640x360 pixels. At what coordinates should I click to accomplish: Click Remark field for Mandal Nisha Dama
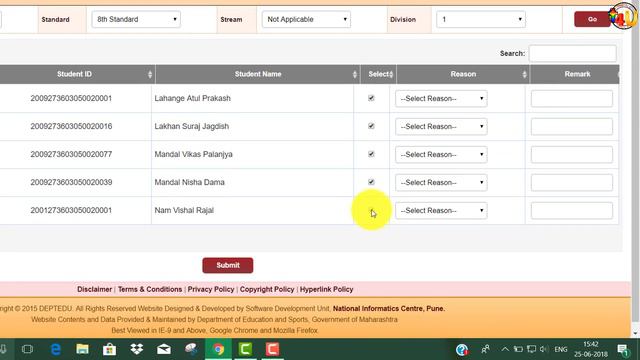click(572, 182)
